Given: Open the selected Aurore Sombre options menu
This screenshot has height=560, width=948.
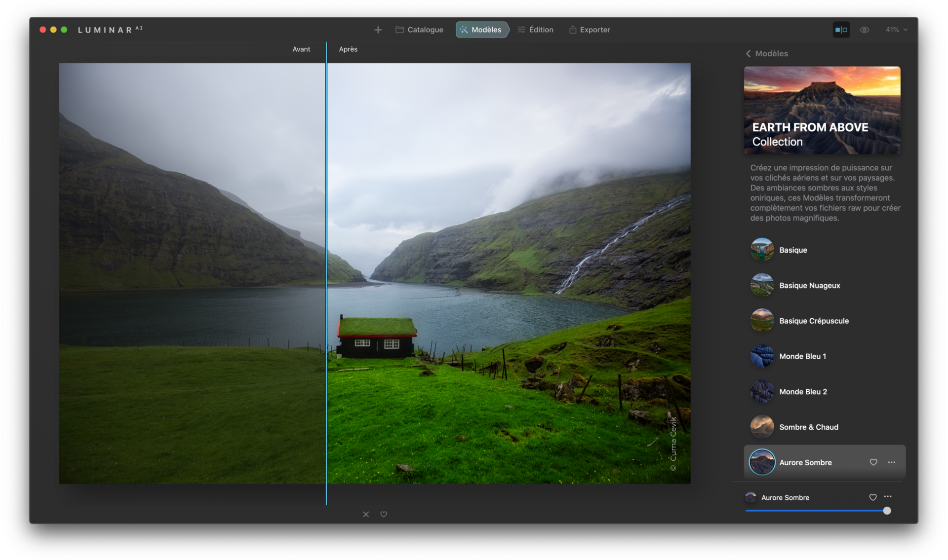Looking at the screenshot, I should point(891,462).
